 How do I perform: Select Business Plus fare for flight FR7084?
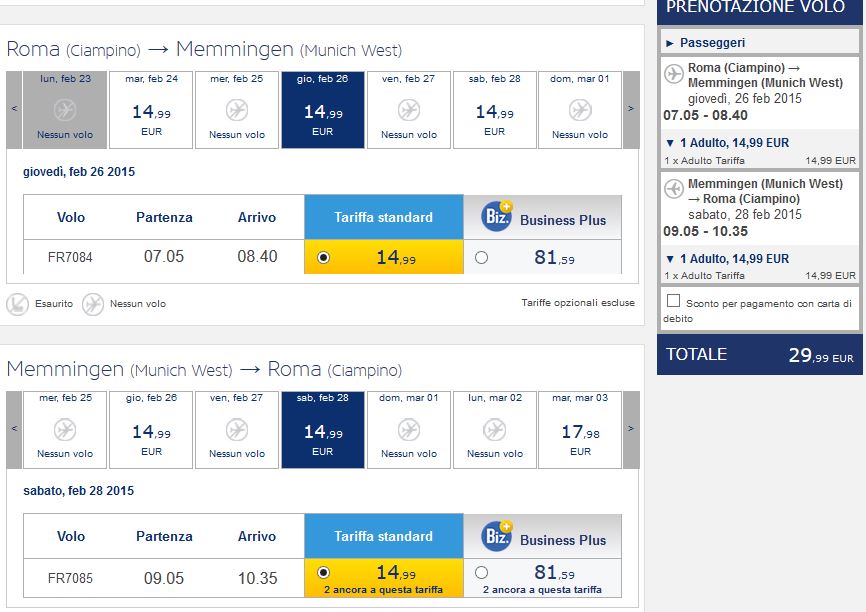point(482,258)
